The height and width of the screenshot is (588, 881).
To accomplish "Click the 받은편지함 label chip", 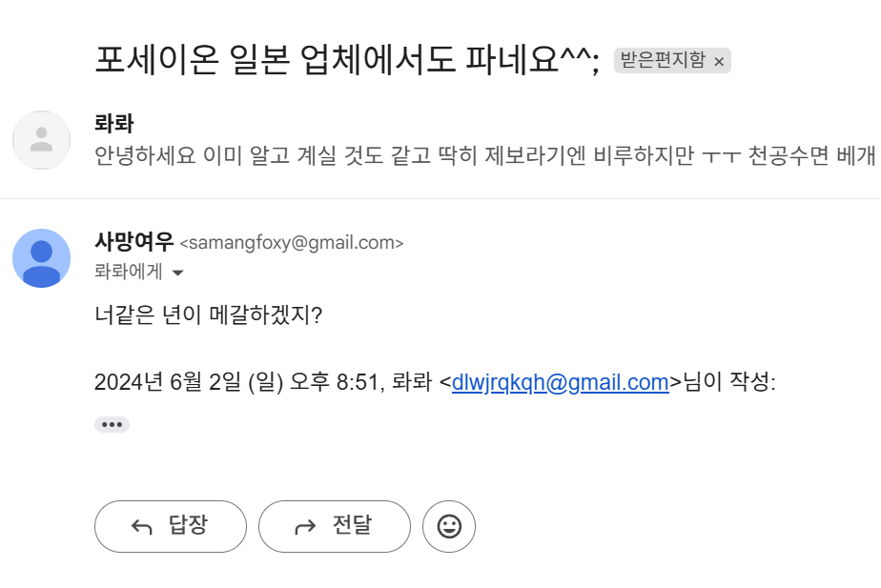I will tap(664, 61).
